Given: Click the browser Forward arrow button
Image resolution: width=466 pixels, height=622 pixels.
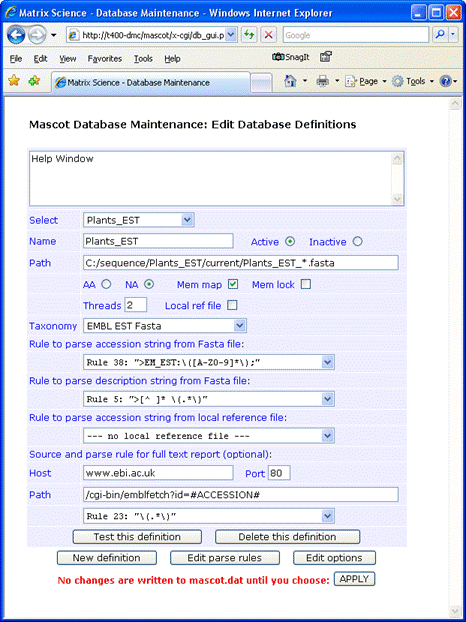Looking at the screenshot, I should [x=37, y=35].
